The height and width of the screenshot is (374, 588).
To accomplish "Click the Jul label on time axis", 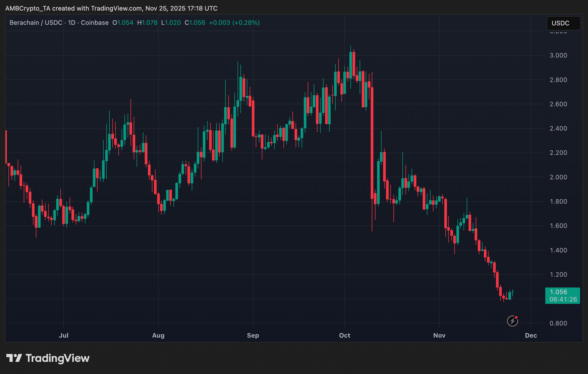I will (x=64, y=335).
